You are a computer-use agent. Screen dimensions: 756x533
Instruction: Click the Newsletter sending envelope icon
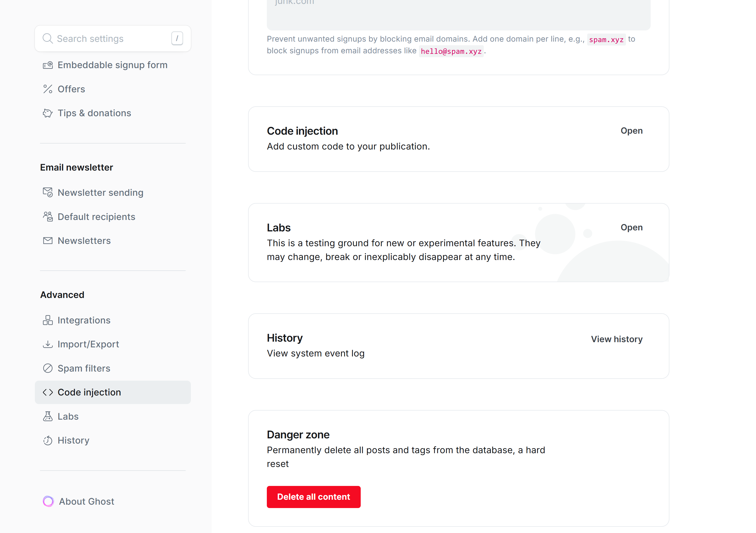click(48, 193)
